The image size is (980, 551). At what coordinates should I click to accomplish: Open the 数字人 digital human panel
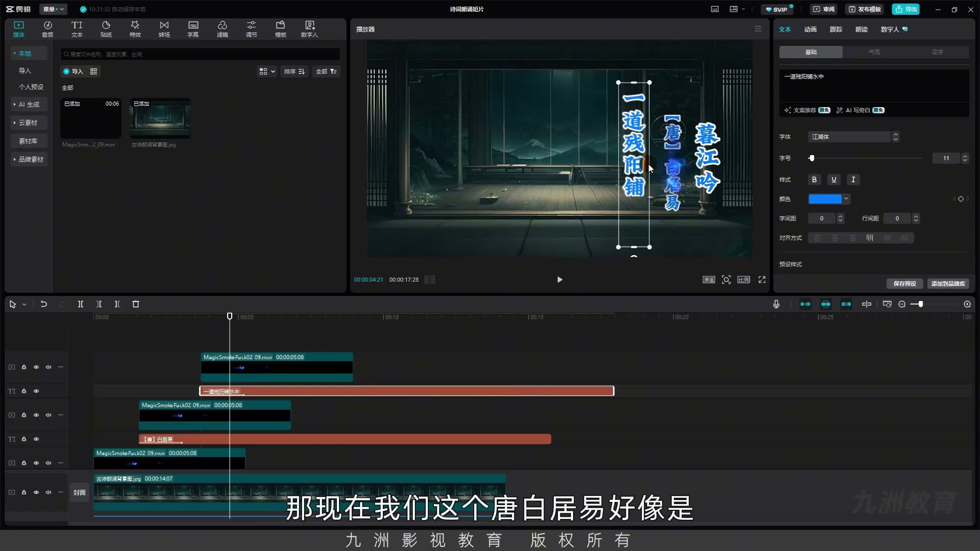(x=309, y=29)
